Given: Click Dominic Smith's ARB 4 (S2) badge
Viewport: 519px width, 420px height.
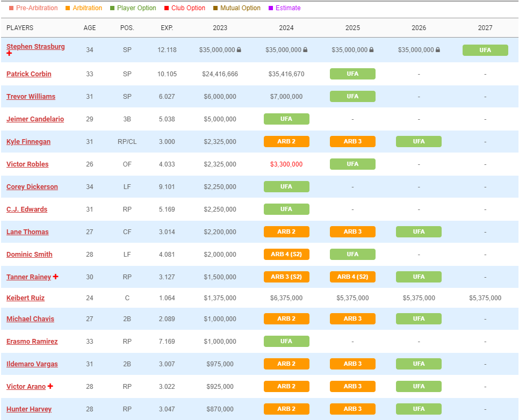Looking at the screenshot, I should [286, 254].
